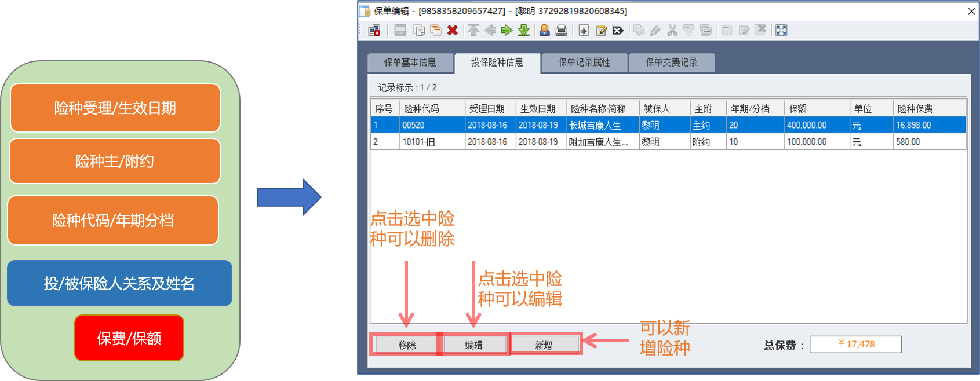Viewport: 980px width, 381px height.
Task: Click the computer disconnect icon at toolbar start
Action: point(374,31)
